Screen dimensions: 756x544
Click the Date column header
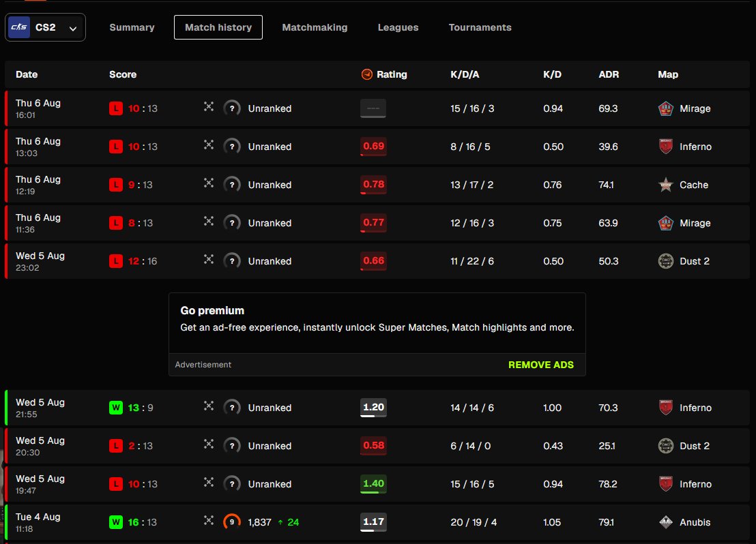(27, 74)
